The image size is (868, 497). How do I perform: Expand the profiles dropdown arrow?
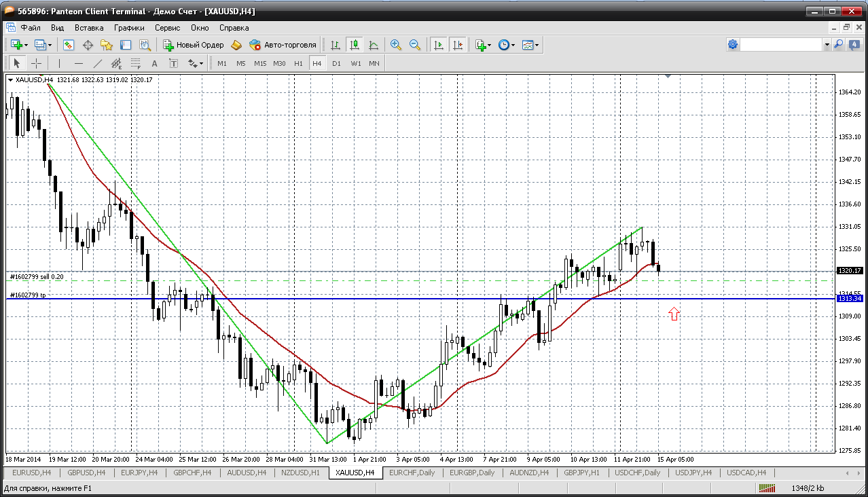point(50,45)
